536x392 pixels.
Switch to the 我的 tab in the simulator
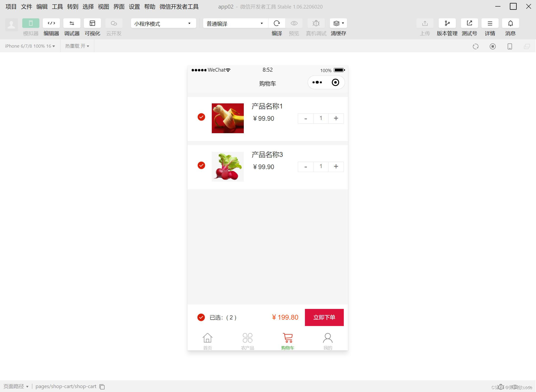[328, 340]
